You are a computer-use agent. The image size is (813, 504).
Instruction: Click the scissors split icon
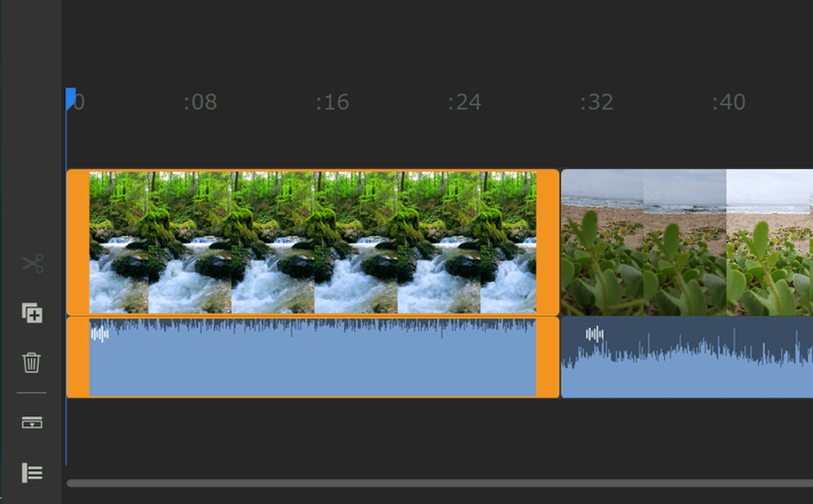tap(33, 264)
